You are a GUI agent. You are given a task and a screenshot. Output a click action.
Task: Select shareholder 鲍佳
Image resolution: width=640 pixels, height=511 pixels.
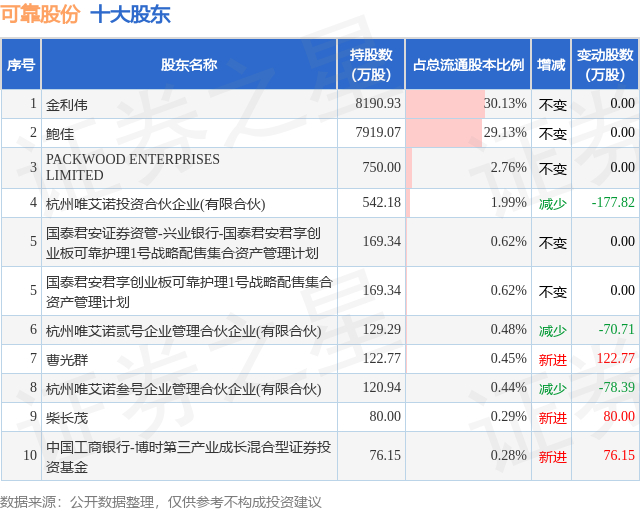(60, 133)
